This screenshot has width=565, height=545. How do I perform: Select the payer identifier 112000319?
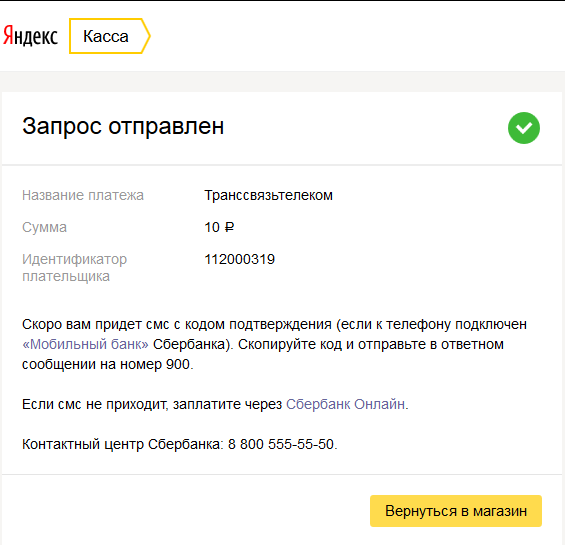click(240, 259)
